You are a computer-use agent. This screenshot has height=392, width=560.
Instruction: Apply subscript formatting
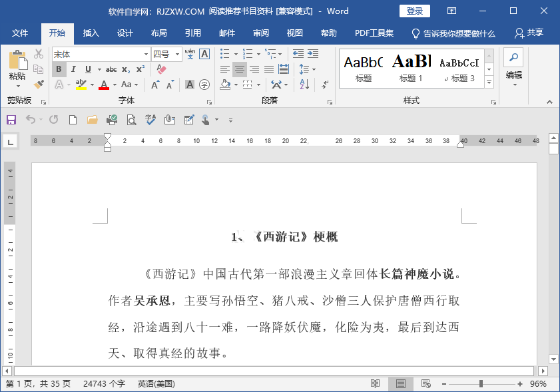point(125,69)
